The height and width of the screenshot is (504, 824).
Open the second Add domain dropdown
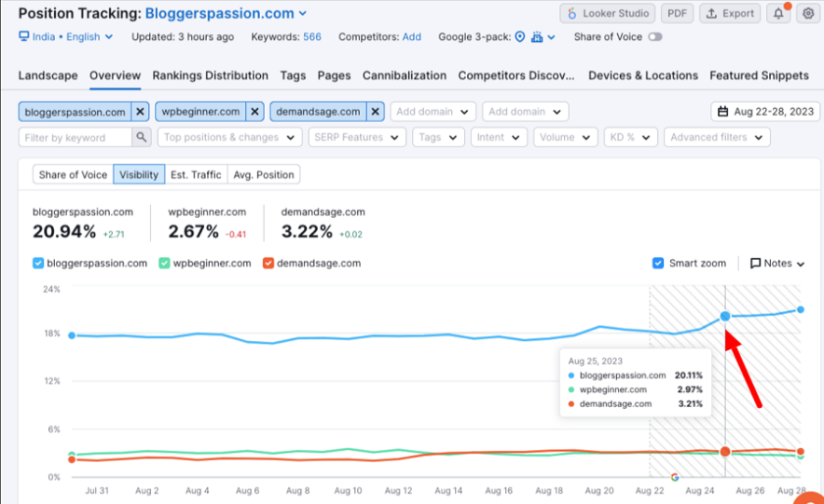(525, 112)
